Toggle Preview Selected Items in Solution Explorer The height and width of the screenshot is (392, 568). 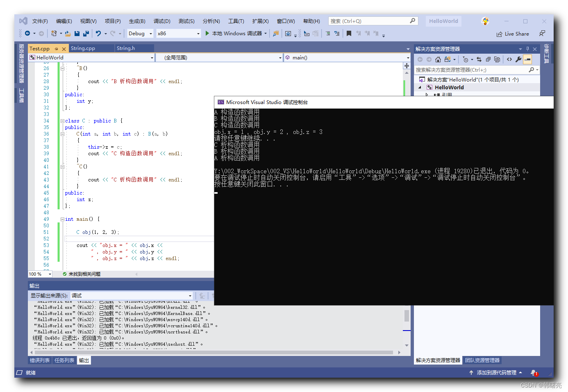tap(527, 59)
